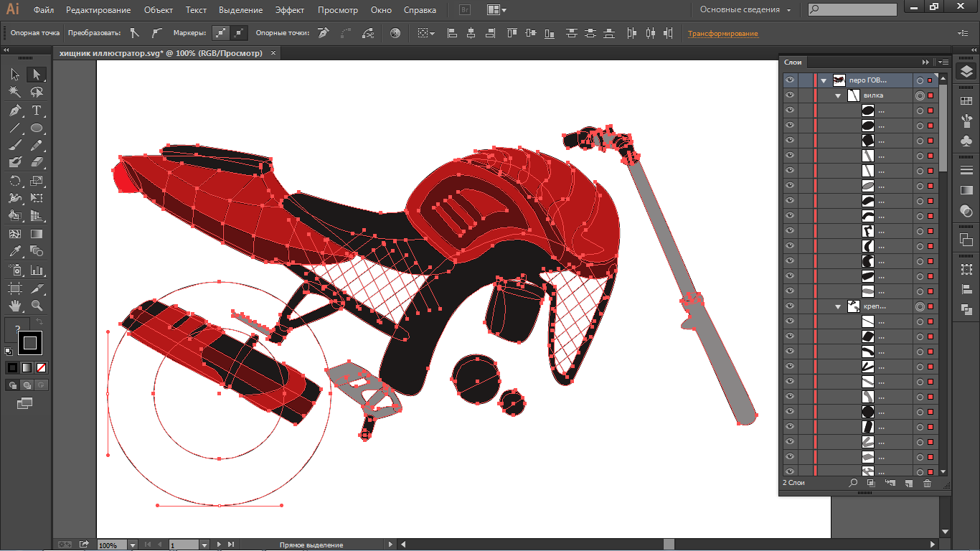Hide the 'вилка' sublayer

coord(790,95)
